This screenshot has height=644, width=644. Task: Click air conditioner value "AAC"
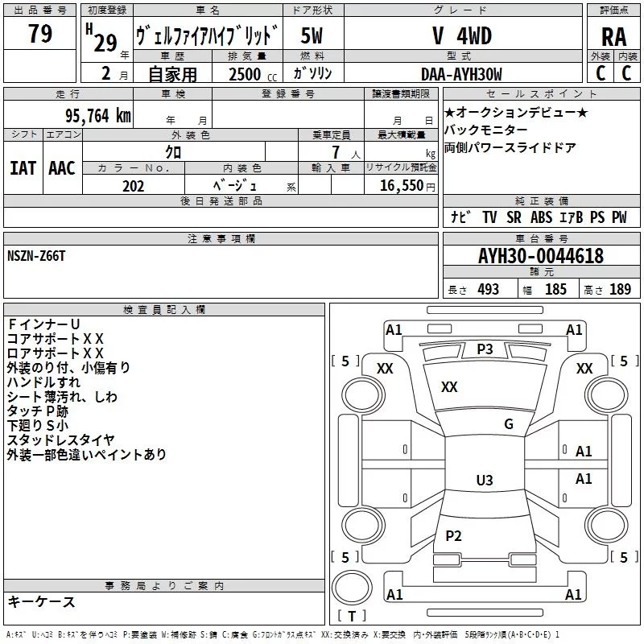point(62,168)
